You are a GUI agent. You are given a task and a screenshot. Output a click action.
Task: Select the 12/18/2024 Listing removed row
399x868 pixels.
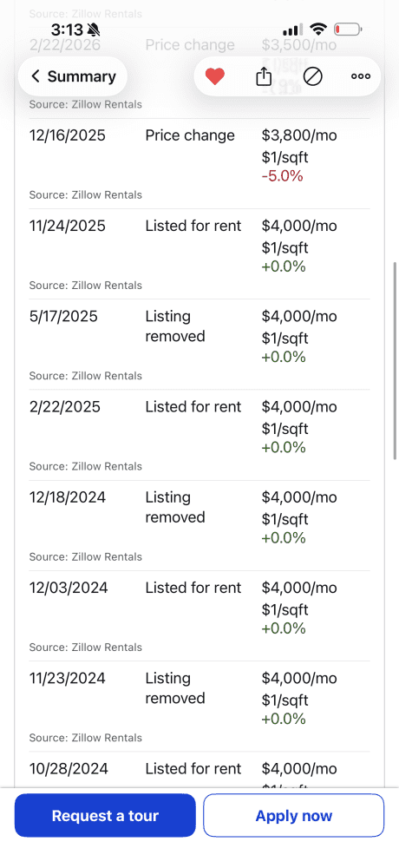pyautogui.click(x=199, y=525)
